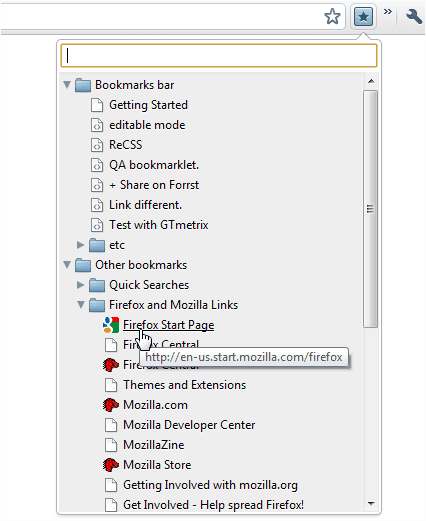Click + Share on Forrst bookmark
Screen dimensions: 426x521
(x=154, y=185)
